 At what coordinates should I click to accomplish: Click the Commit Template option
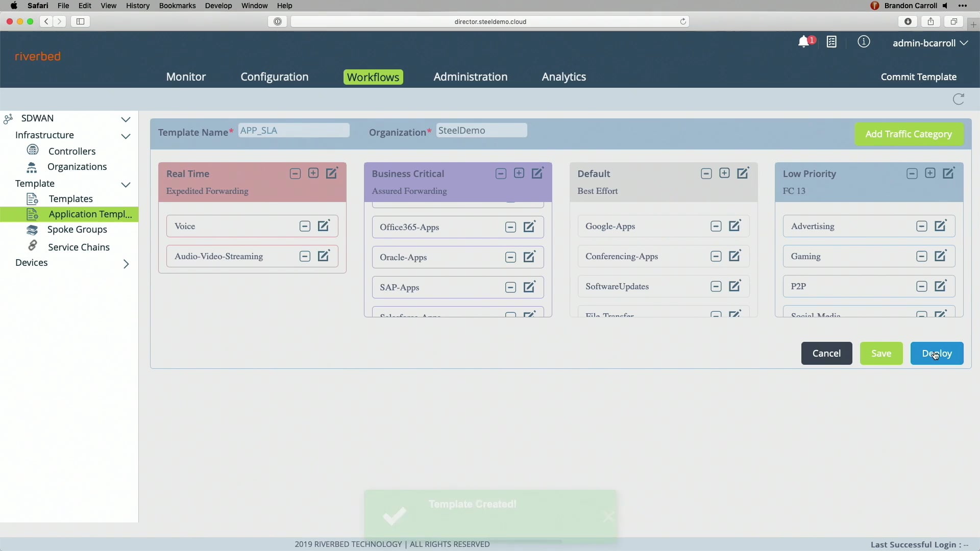[x=919, y=76]
